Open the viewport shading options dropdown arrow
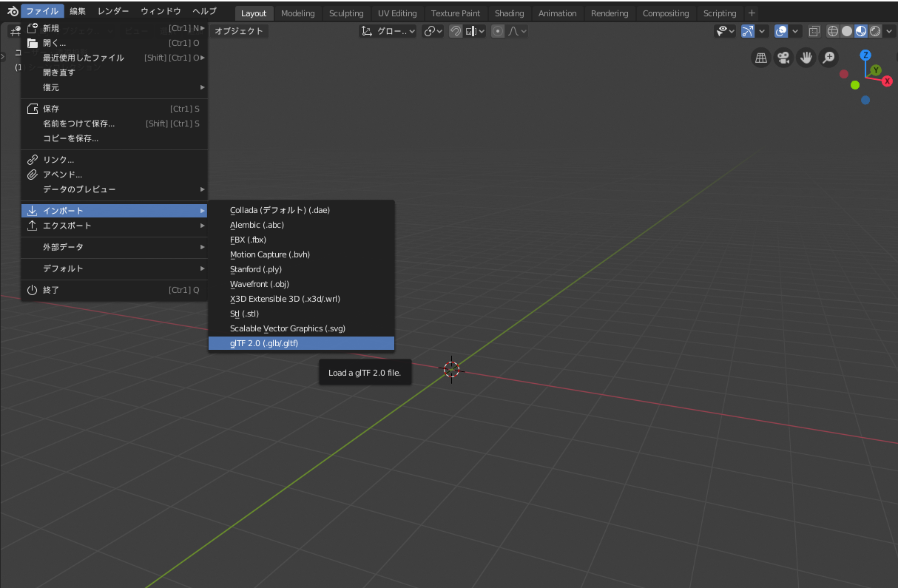The height and width of the screenshot is (588, 898). [x=888, y=31]
